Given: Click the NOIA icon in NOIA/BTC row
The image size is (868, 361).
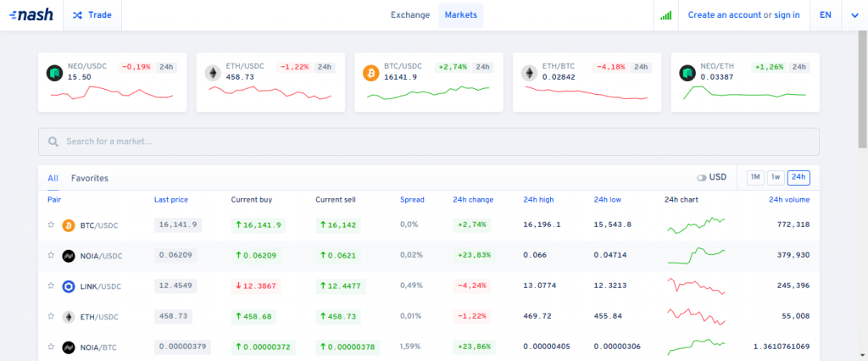Looking at the screenshot, I should [69, 347].
